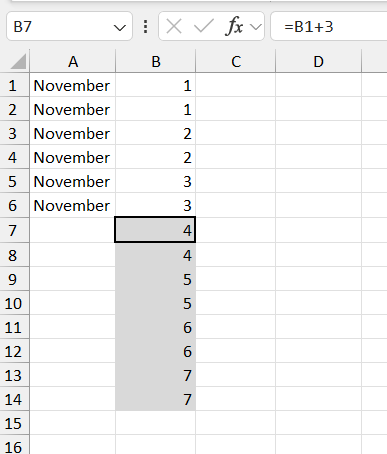Click the Cancel X icon in formula bar

pos(174,26)
